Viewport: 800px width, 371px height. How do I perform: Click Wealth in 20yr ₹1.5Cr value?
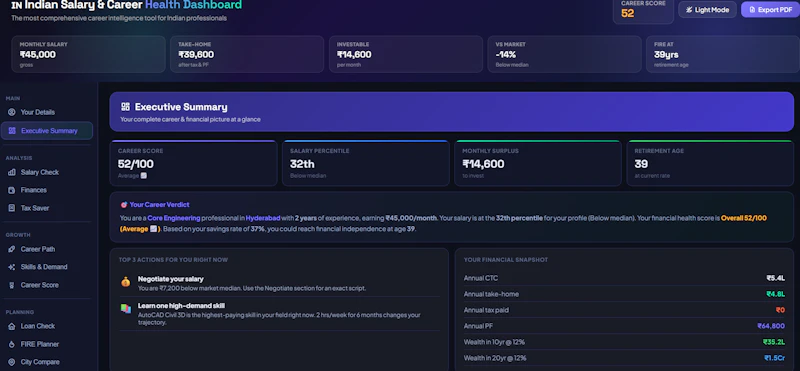[774, 358]
